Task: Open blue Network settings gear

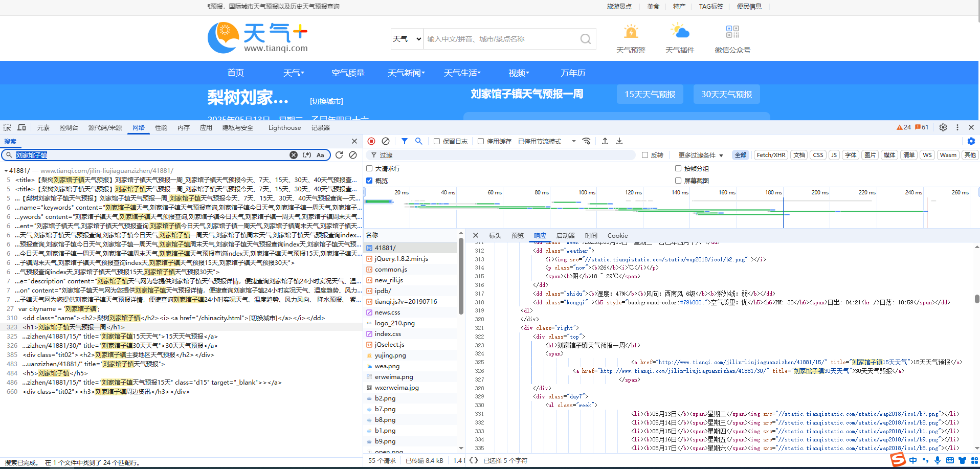Action: point(971,141)
